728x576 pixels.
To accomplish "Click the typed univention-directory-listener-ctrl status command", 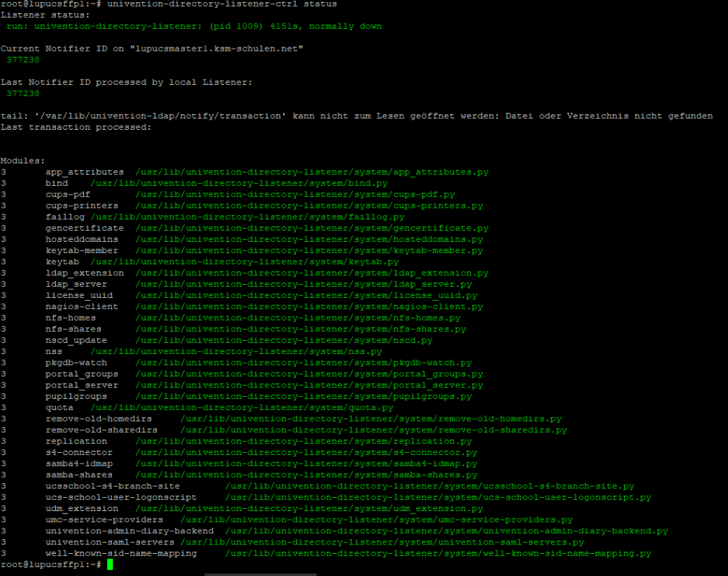I will pos(221,4).
